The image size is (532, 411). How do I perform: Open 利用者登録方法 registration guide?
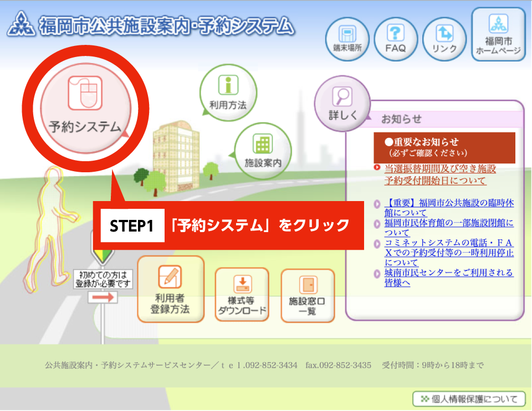pos(171,289)
